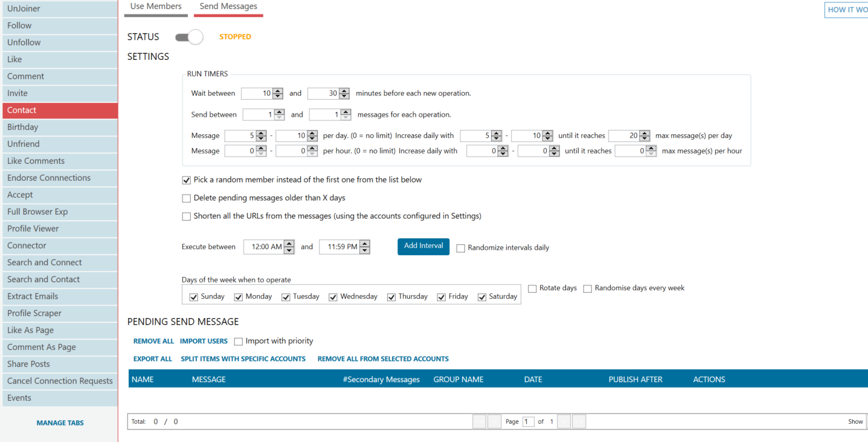Screen dimensions: 868x442
Task: Go to the next page arrow
Action: tap(564, 422)
